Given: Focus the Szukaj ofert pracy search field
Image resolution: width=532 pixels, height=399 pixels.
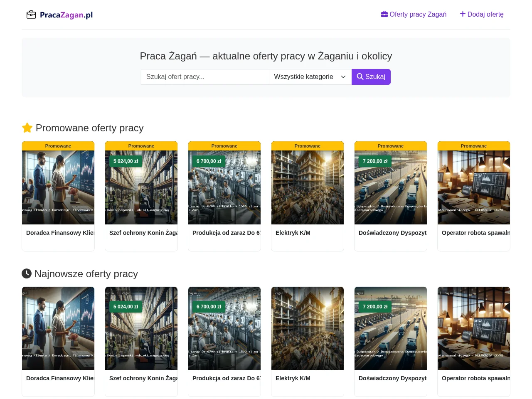Looking at the screenshot, I should point(205,77).
